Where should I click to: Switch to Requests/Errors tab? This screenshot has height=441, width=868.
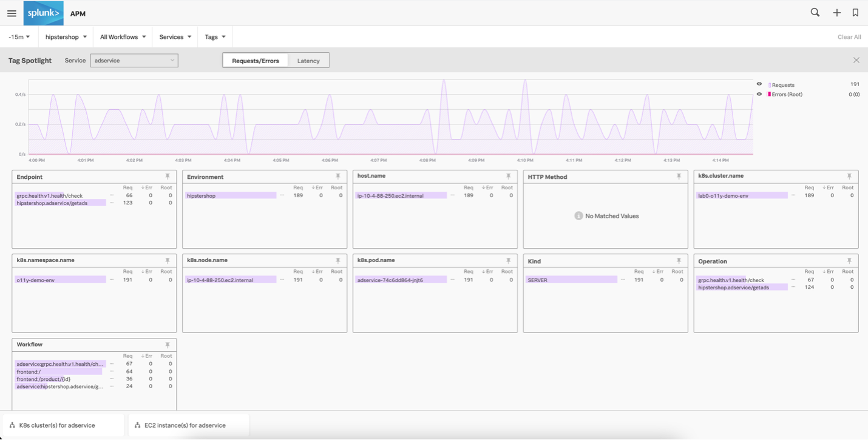[x=256, y=61]
